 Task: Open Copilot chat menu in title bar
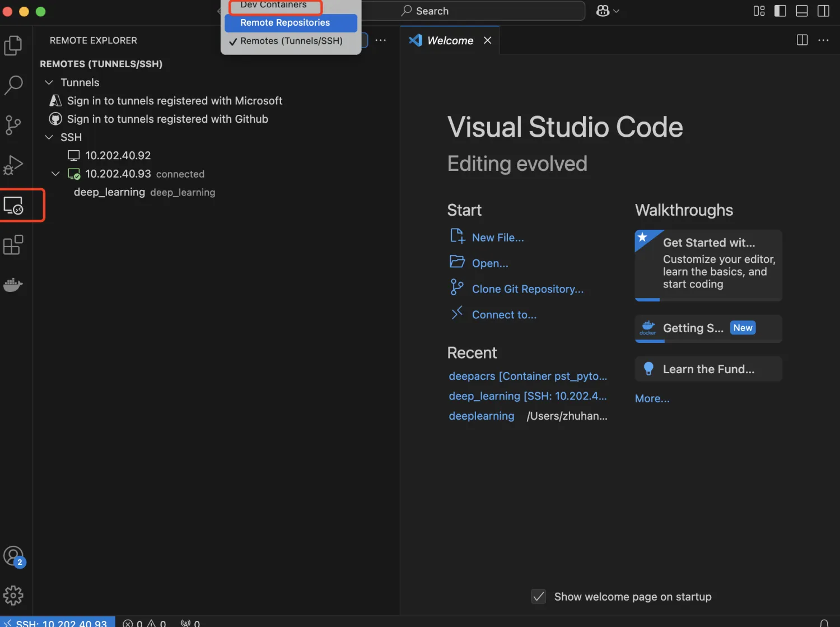(x=608, y=11)
